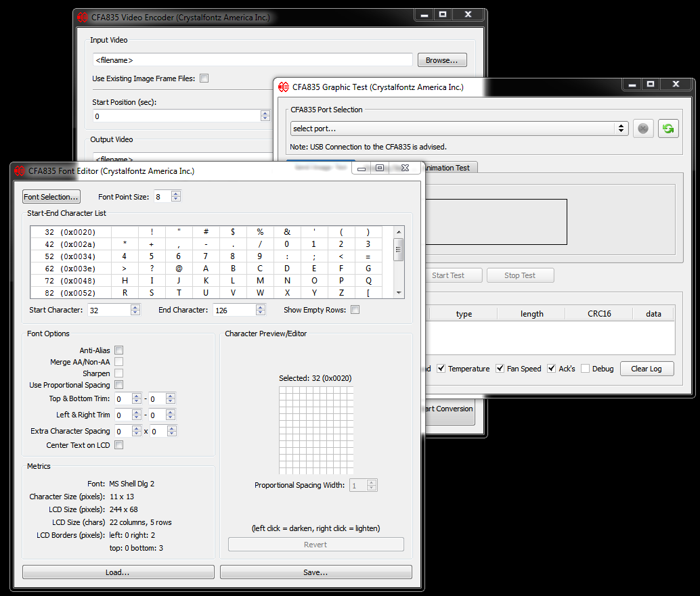Click the Load... button
Image resolution: width=700 pixels, height=596 pixels.
118,572
